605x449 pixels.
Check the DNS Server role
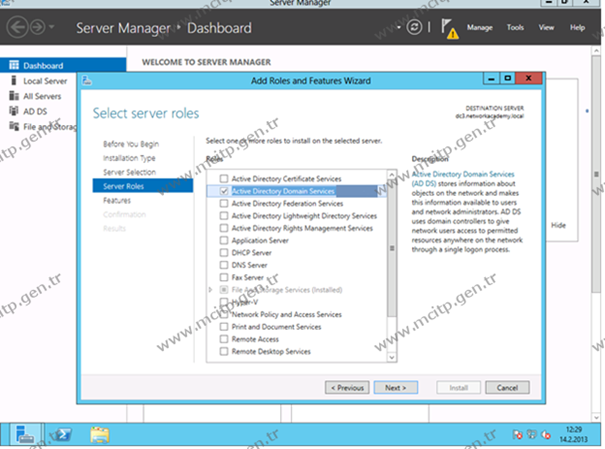pyautogui.click(x=224, y=265)
